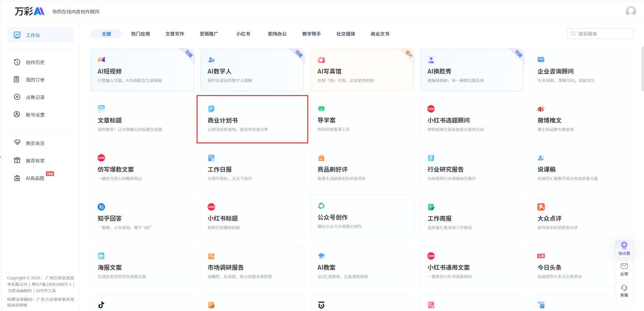The image size is (644, 311).
Task: Switch to the 营销推广 tab
Action: tap(209, 34)
